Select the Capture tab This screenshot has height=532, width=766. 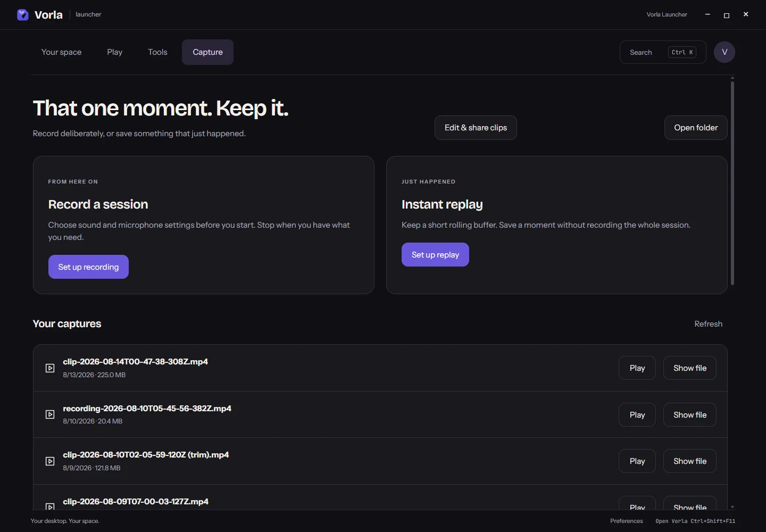(x=207, y=52)
